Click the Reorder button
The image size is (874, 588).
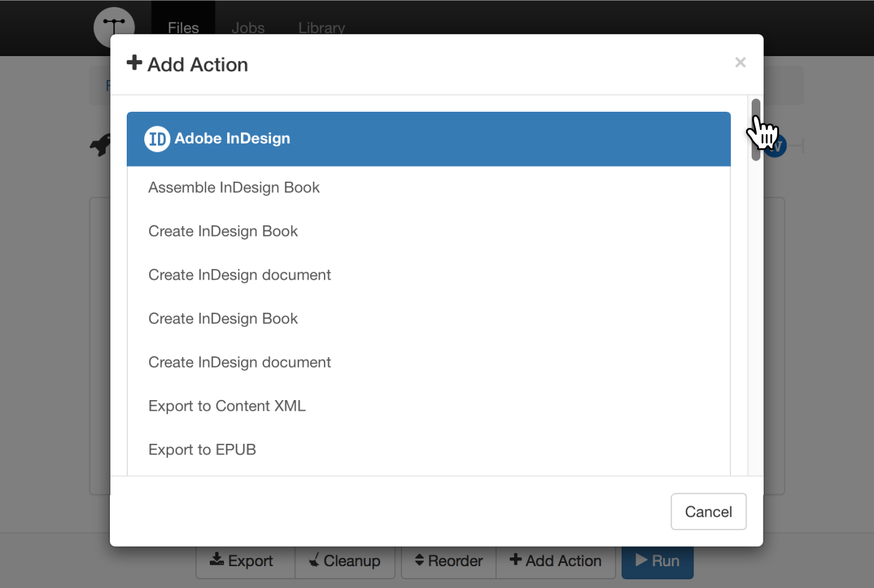(449, 561)
